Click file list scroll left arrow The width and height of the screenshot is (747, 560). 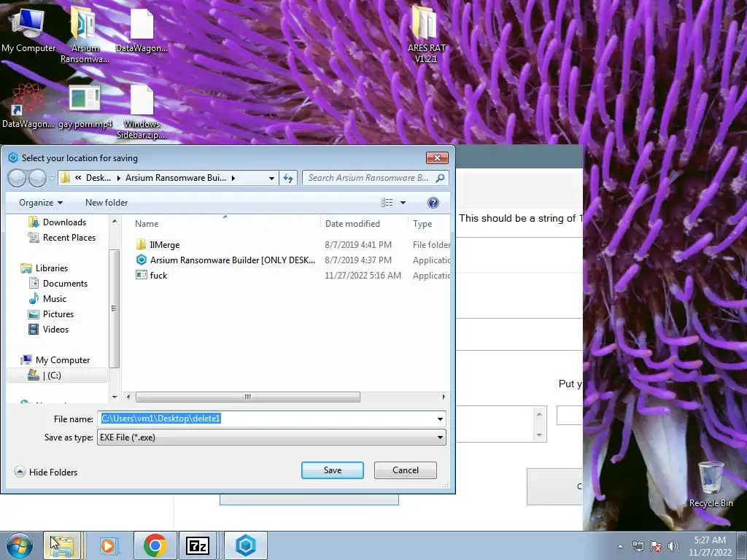pyautogui.click(x=128, y=397)
